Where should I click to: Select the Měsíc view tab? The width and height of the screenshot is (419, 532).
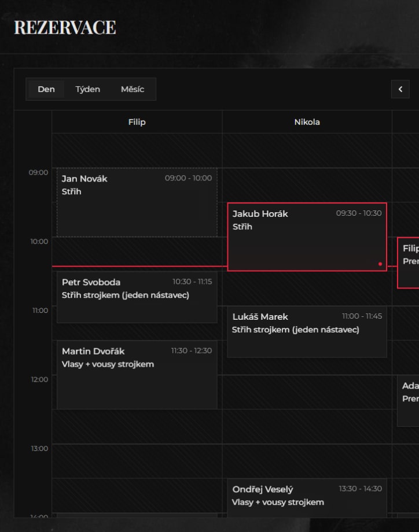133,89
